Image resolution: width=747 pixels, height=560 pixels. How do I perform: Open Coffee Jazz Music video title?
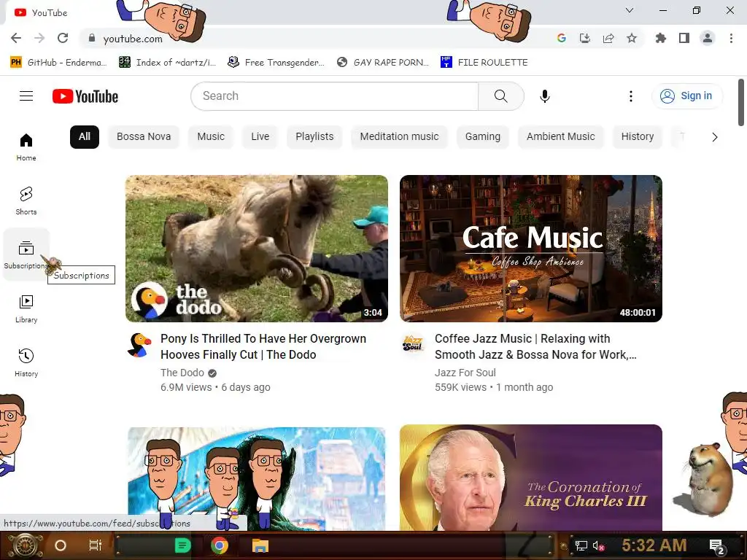(x=535, y=346)
